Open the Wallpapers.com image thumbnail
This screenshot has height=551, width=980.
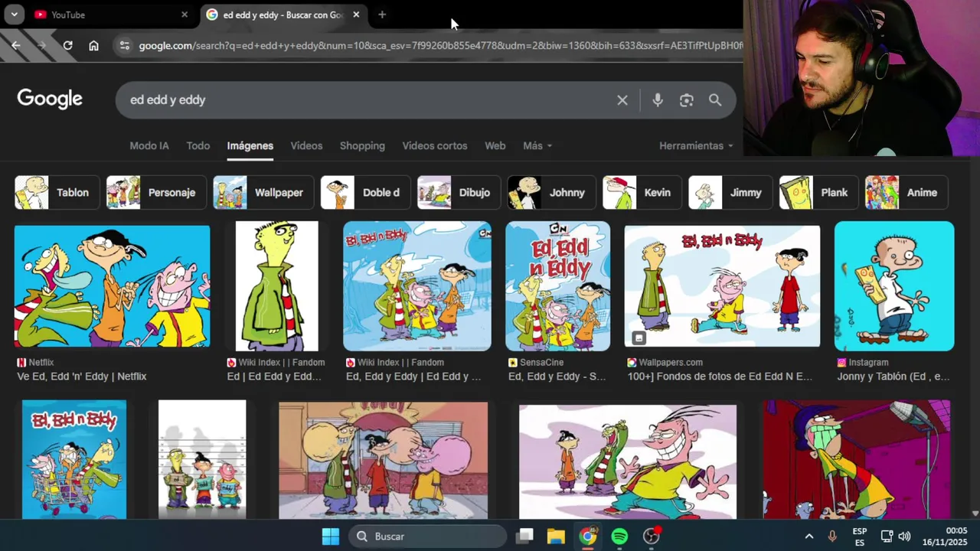pyautogui.click(x=722, y=286)
